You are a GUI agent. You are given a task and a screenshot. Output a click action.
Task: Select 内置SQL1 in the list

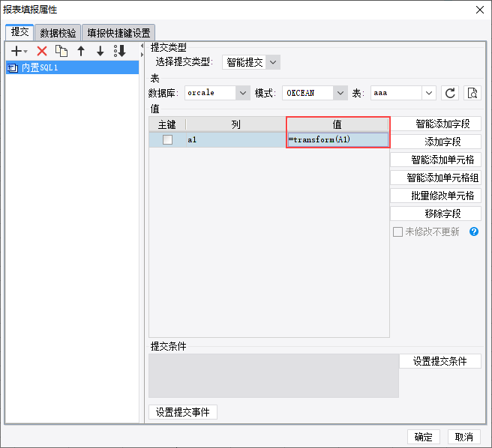pos(72,67)
